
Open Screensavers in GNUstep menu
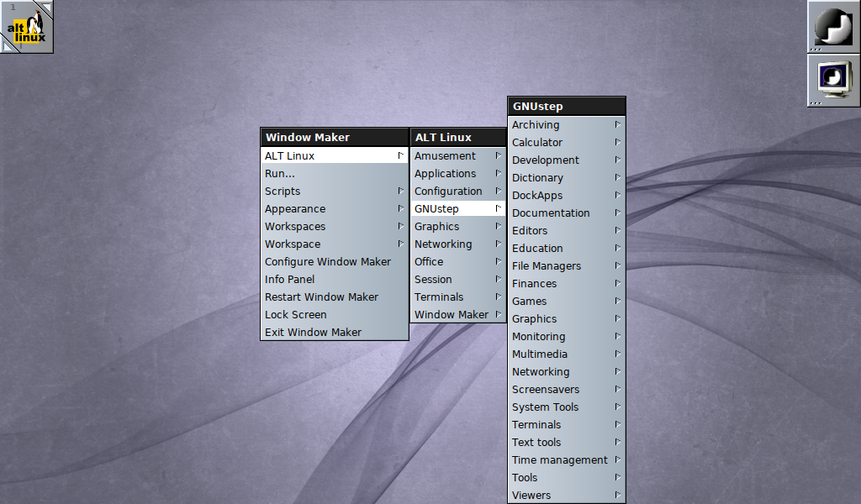[567, 389]
